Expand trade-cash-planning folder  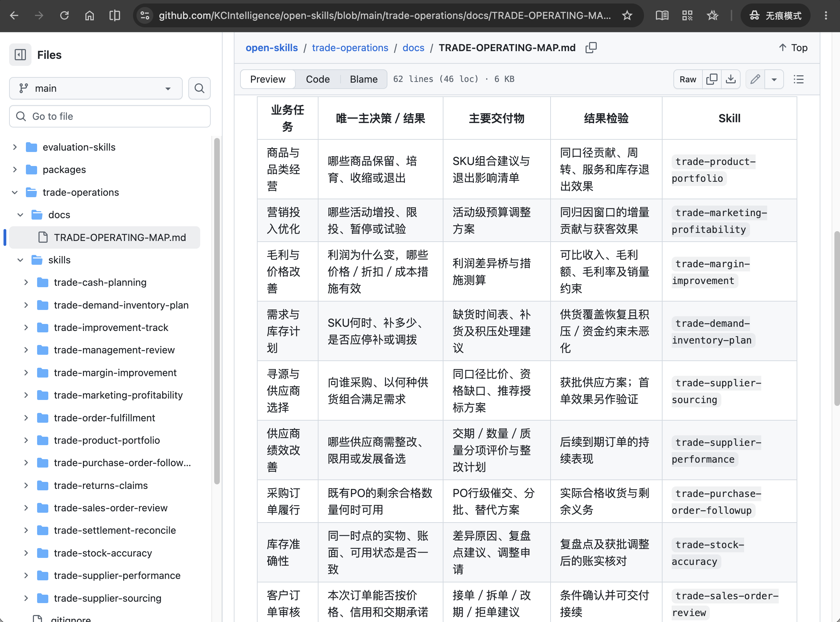pos(26,282)
